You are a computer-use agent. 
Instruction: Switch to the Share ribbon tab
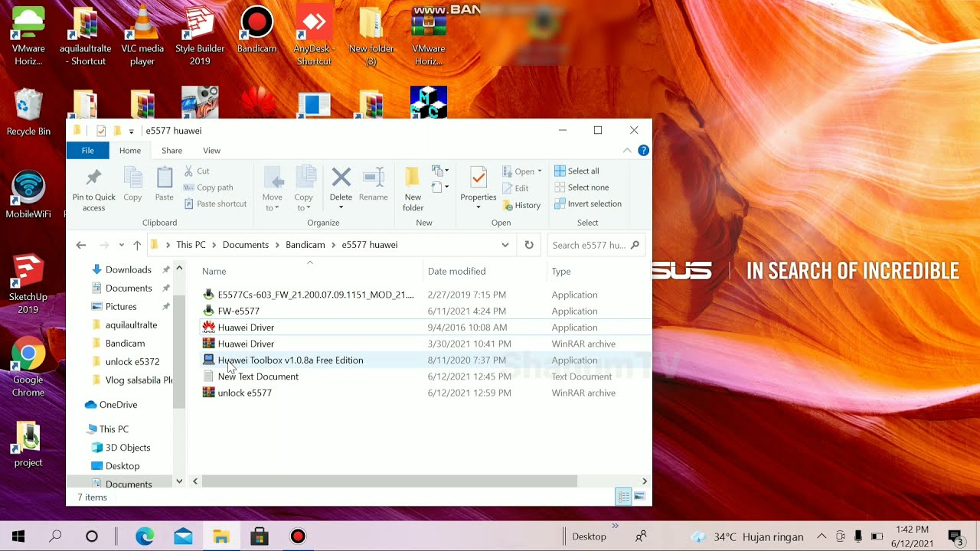(172, 151)
